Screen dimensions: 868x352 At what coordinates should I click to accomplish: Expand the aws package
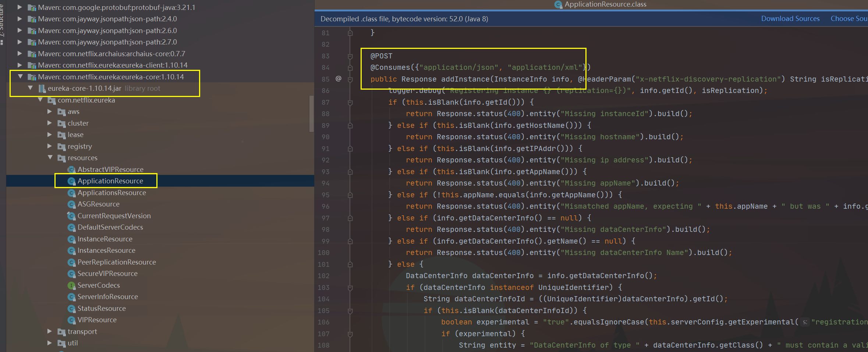pos(50,111)
